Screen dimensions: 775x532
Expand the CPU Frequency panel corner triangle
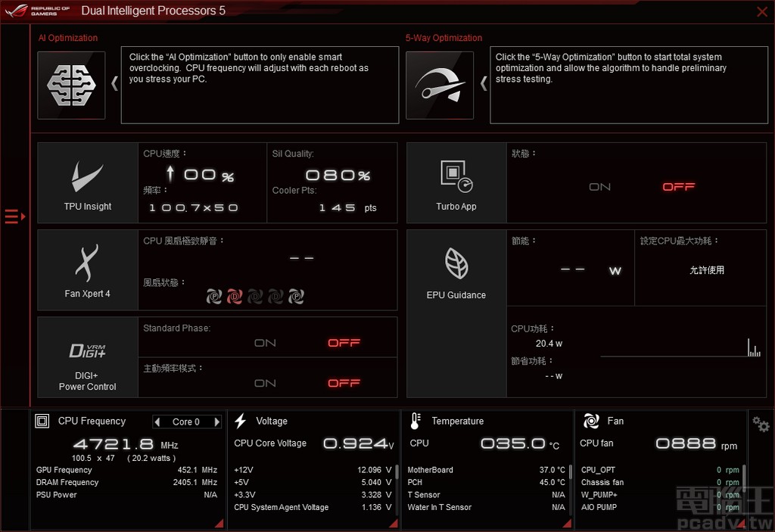point(219,523)
